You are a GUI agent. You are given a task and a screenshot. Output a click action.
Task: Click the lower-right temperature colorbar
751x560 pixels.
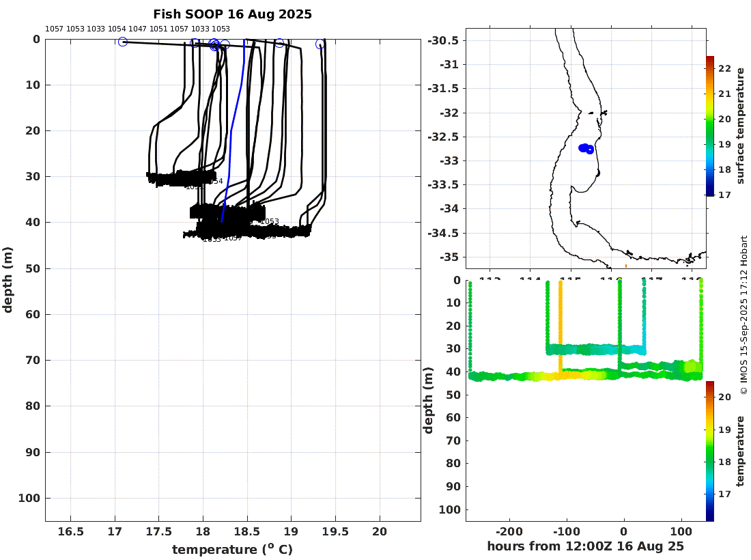[x=710, y=451]
